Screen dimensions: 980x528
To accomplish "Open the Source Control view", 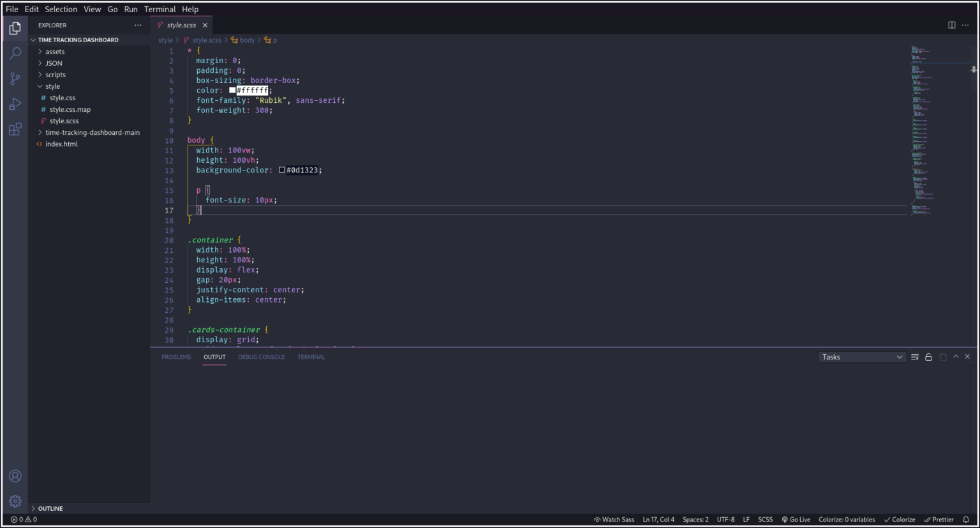I will (x=15, y=78).
